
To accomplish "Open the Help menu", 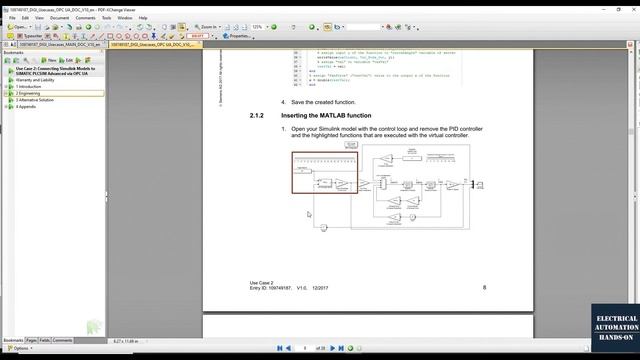I will point(143,18).
